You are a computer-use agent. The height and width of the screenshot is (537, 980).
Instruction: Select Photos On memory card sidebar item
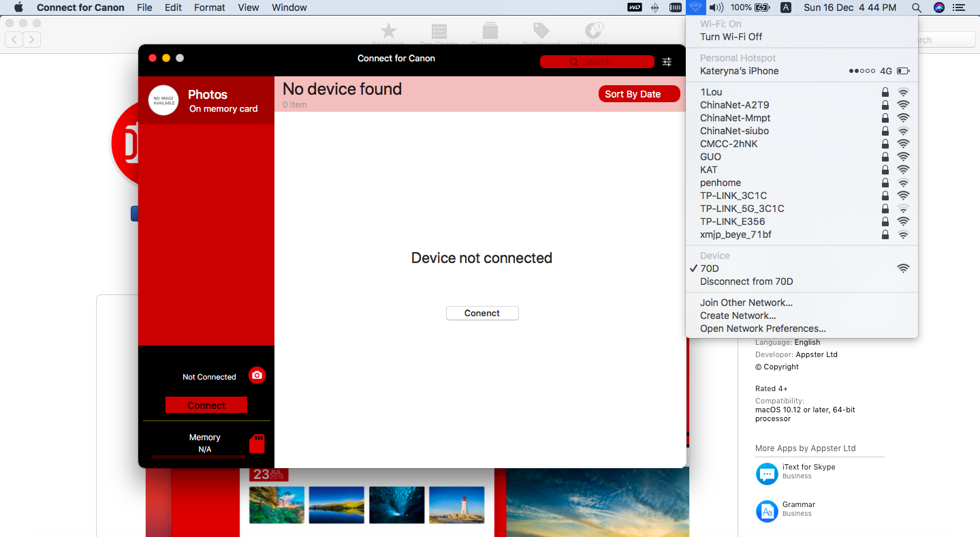point(206,100)
